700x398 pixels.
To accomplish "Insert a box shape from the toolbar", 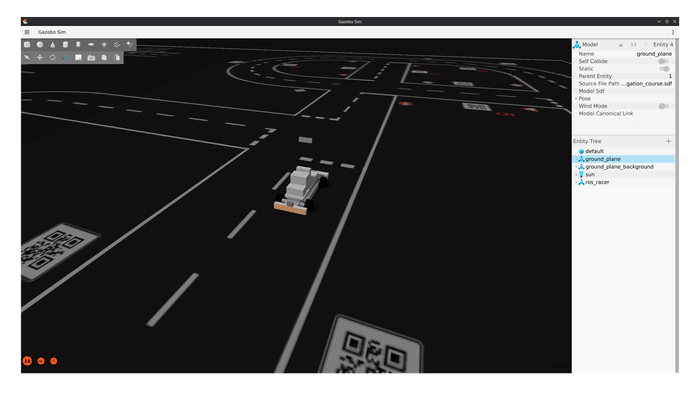I will pyautogui.click(x=27, y=45).
